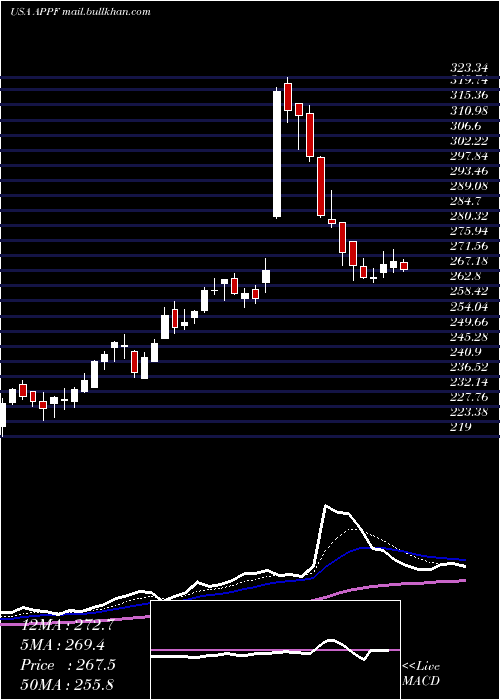Click the 284.7 price level
This screenshot has width=500, height=700.
466,201
